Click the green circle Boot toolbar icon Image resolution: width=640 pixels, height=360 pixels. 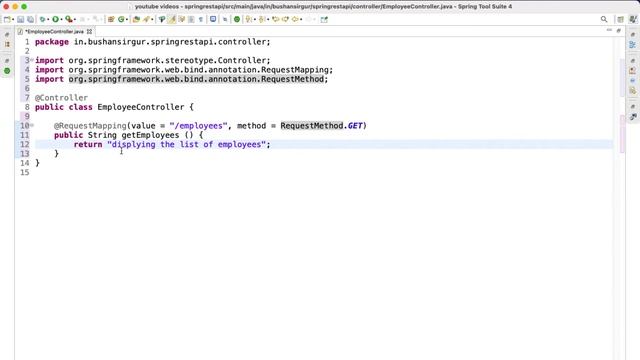tap(236, 19)
